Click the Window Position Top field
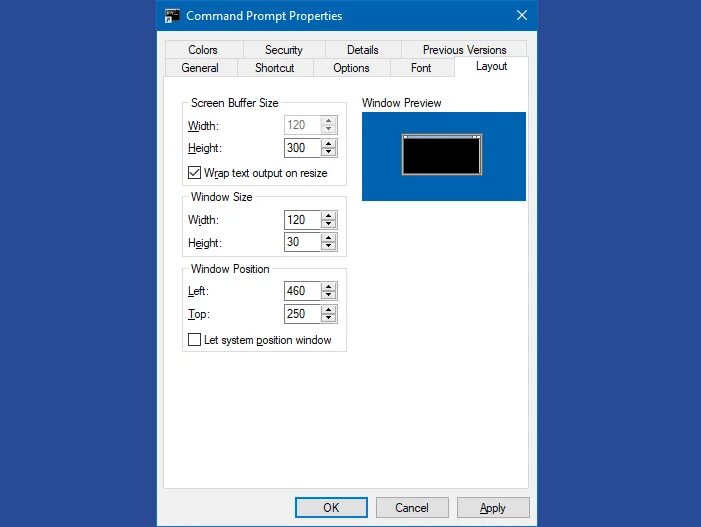Screen dimensions: 701x527 [303, 314]
